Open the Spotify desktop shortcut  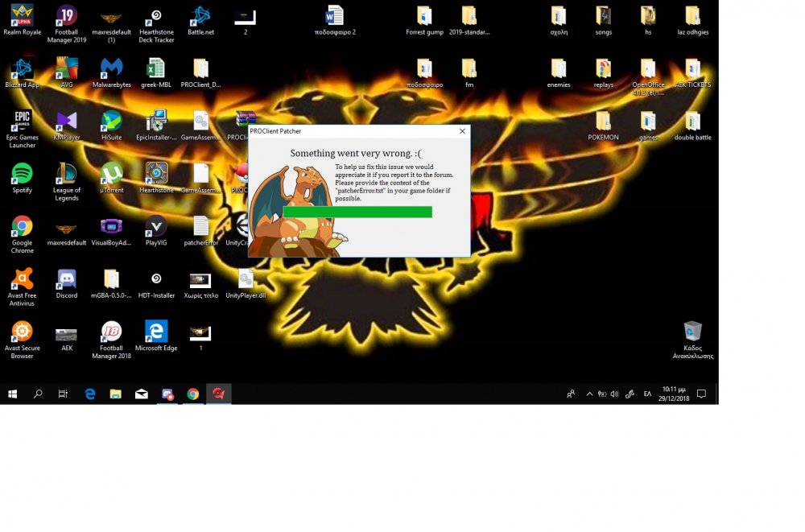pyautogui.click(x=22, y=174)
